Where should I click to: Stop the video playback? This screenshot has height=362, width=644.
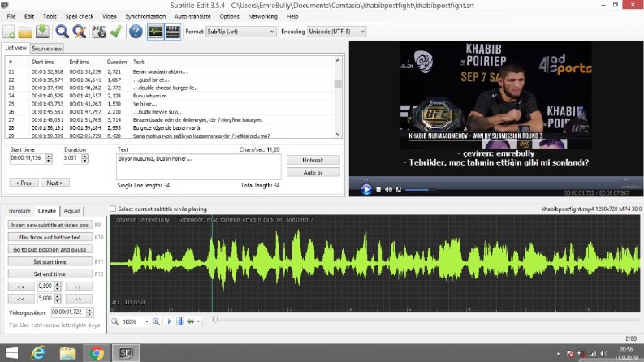[x=378, y=190]
